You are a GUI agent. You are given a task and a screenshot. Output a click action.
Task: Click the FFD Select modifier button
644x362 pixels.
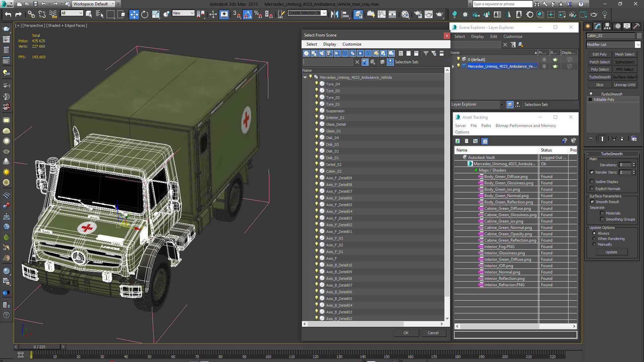pos(625,69)
